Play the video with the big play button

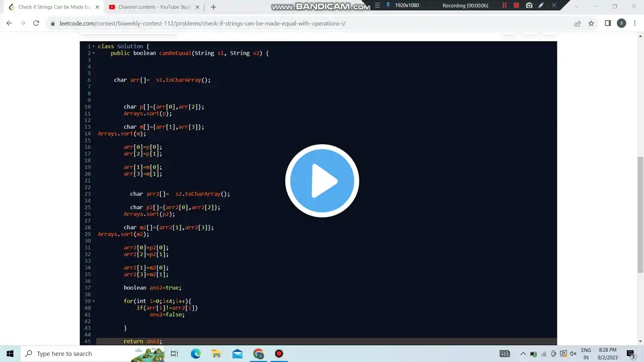(322, 181)
